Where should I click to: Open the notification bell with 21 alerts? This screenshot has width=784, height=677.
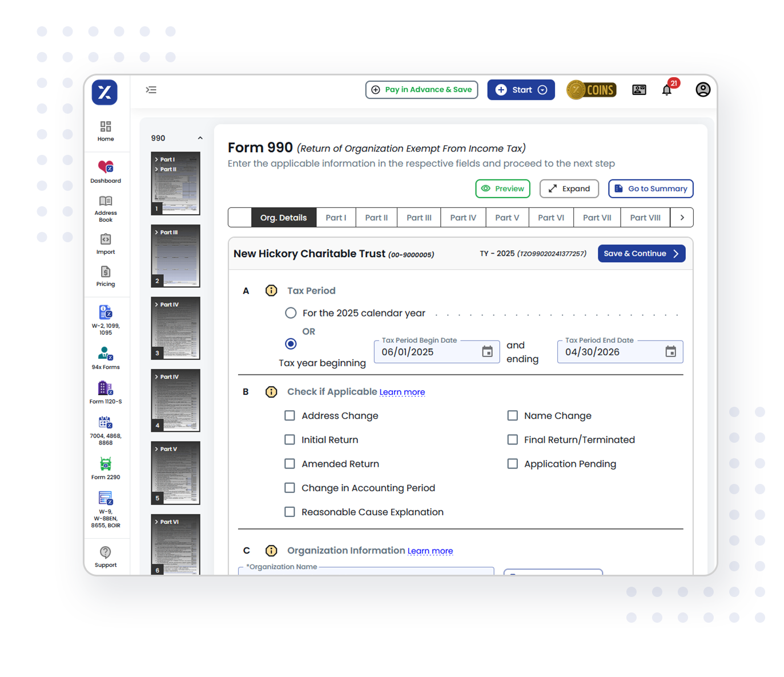point(666,90)
